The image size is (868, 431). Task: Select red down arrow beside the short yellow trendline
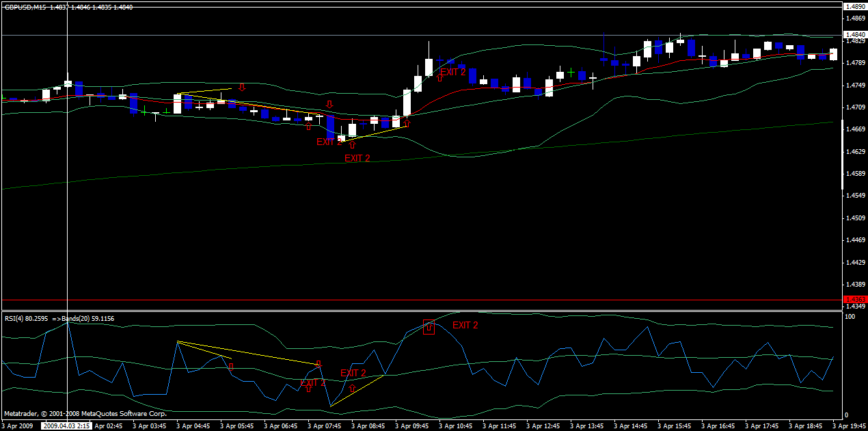pyautogui.click(x=242, y=87)
